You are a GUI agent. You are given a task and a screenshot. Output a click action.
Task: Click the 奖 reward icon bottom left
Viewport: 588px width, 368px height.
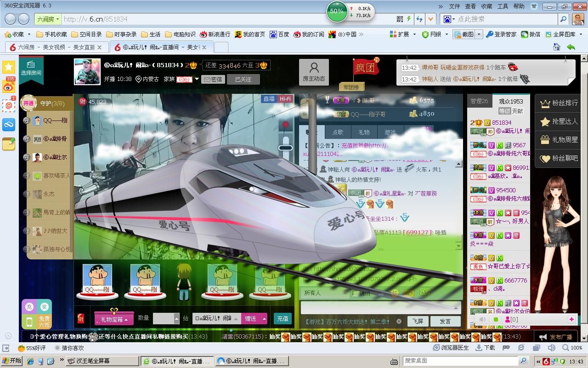[x=44, y=307]
